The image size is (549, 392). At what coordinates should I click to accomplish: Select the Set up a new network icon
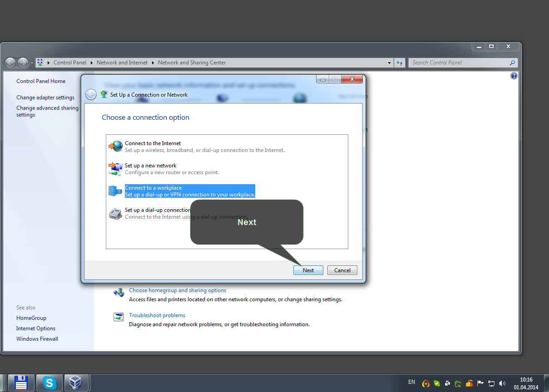115,169
